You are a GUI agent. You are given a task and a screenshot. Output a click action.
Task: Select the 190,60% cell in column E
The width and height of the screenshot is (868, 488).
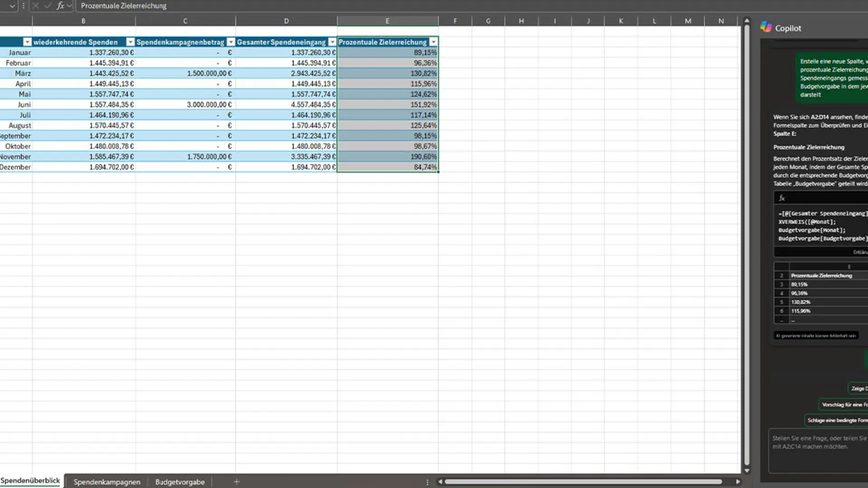[x=388, y=157]
